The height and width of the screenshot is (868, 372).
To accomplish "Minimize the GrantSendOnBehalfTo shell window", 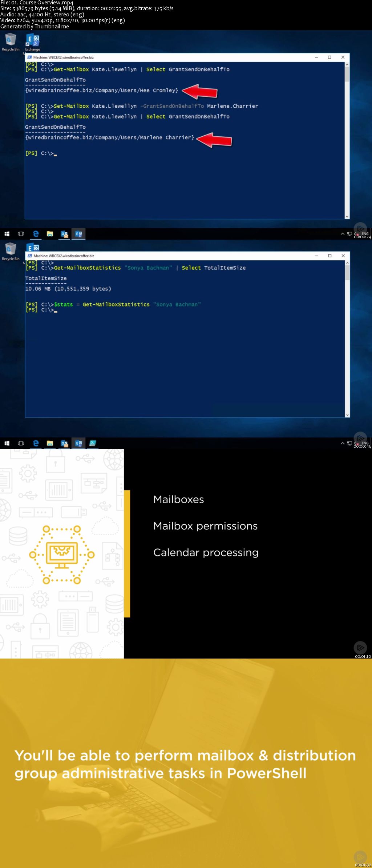I will [316, 57].
